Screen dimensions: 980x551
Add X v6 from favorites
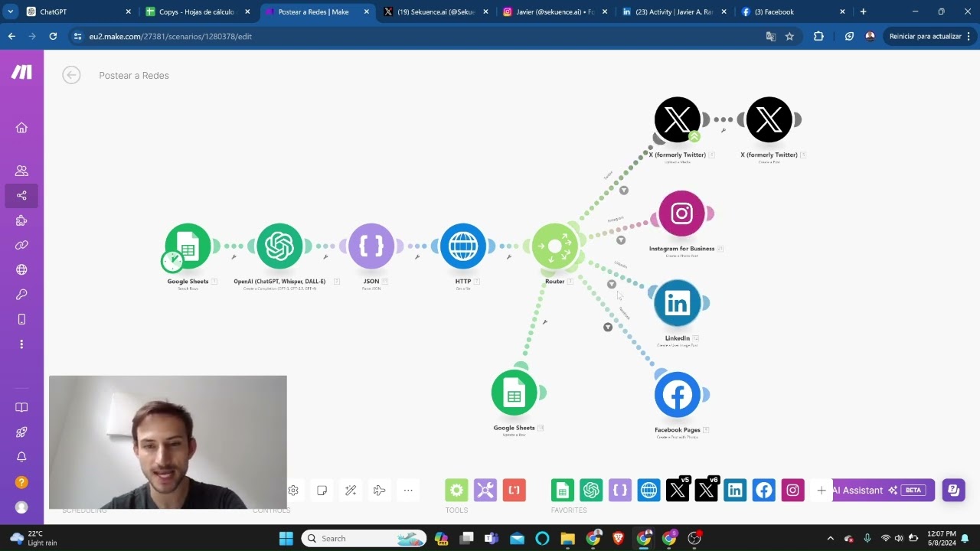click(x=707, y=491)
